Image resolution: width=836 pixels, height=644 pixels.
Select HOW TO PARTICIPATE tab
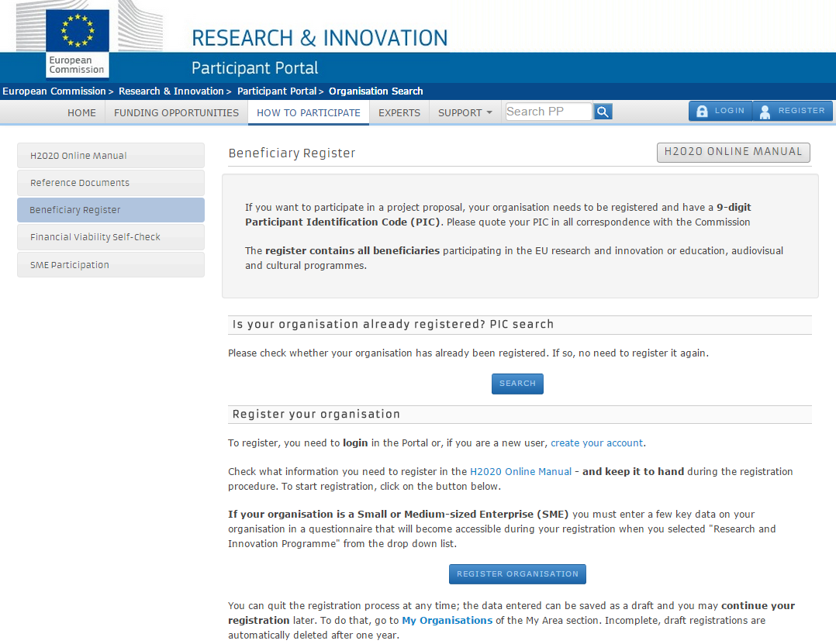click(309, 112)
